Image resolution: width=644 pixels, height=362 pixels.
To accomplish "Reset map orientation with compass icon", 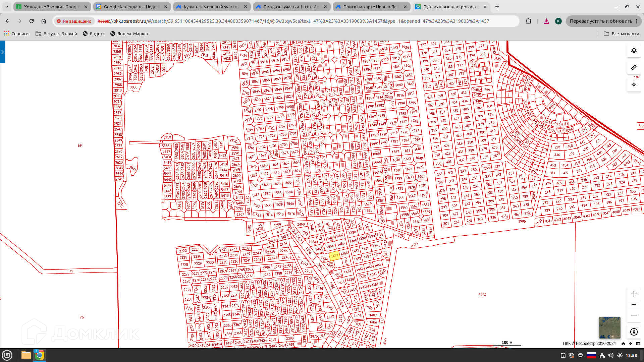I will (x=634, y=332).
